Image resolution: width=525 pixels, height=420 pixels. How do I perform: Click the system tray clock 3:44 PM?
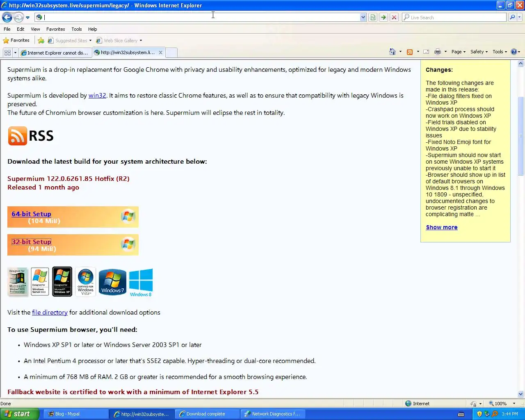(510, 414)
